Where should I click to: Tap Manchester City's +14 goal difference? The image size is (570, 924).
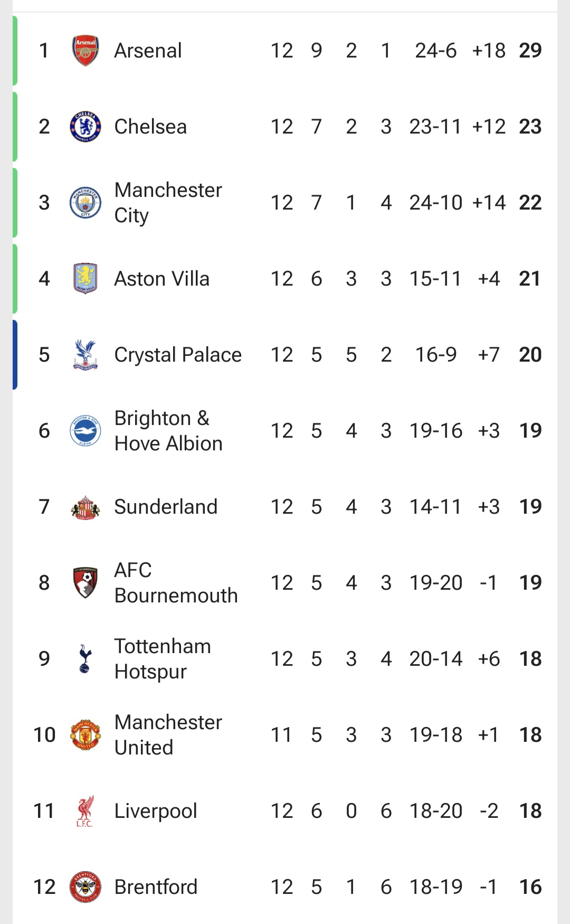489,203
